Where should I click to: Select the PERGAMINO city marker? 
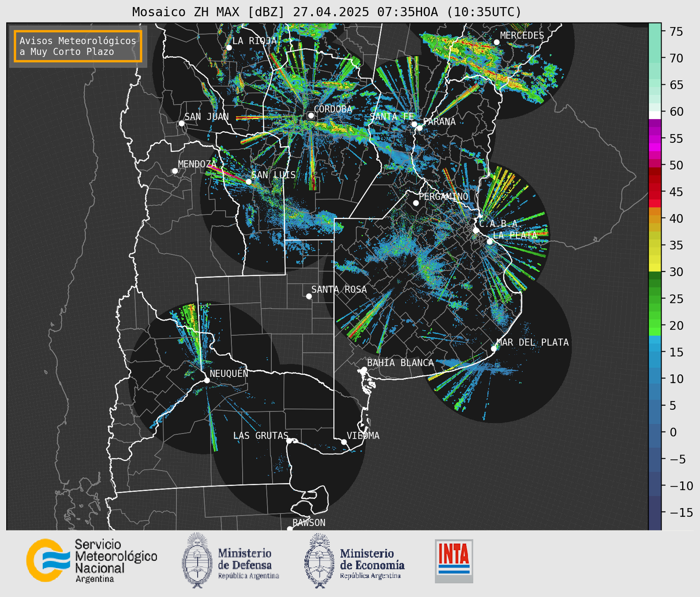click(x=416, y=203)
